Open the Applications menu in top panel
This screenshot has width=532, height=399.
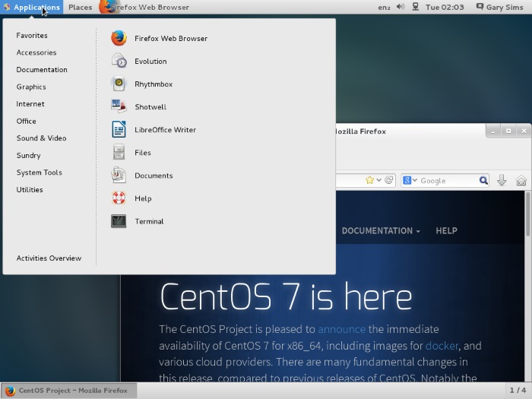(32, 7)
